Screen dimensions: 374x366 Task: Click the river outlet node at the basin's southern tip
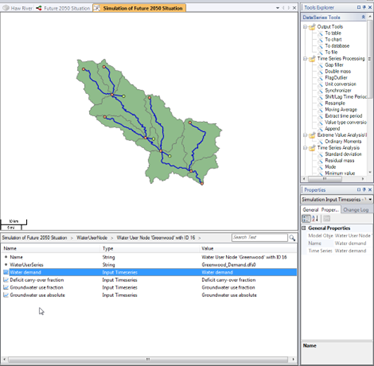202,183
